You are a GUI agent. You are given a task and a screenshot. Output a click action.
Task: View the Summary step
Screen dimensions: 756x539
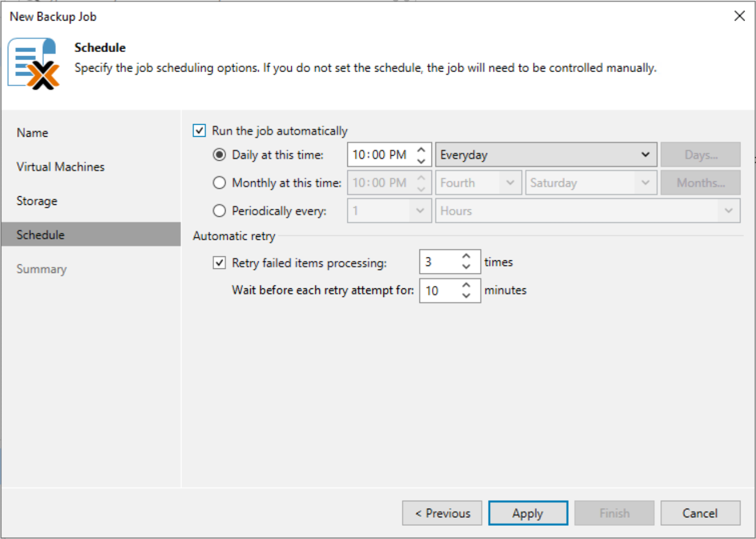click(x=41, y=269)
